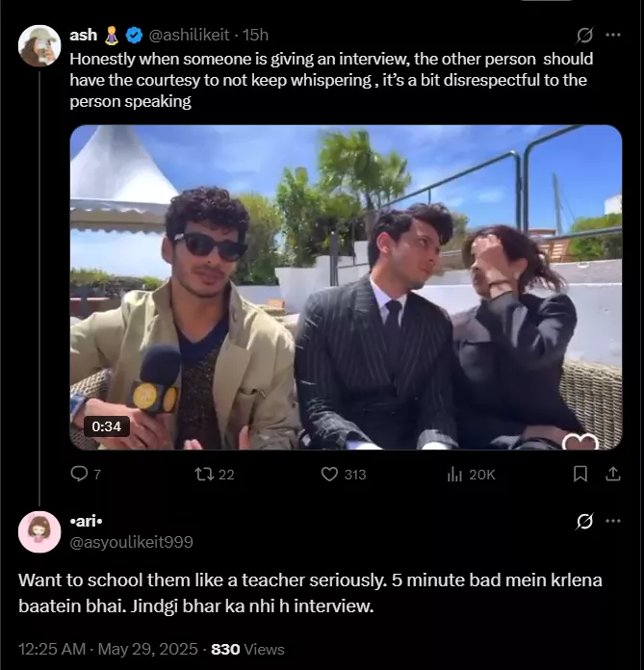Open •ari• profile avatar
Image resolution: width=644 pixels, height=670 pixels.
(x=39, y=531)
